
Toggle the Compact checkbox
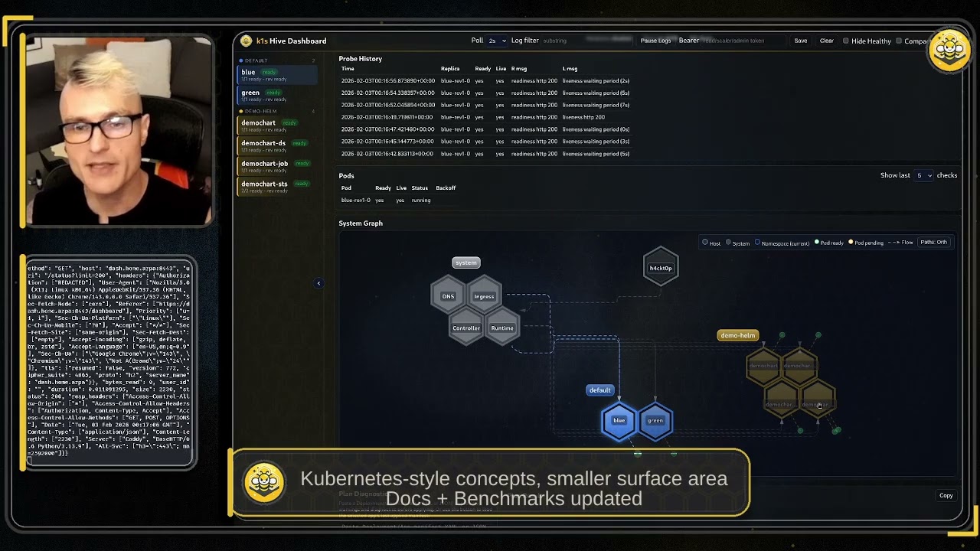pyautogui.click(x=899, y=41)
